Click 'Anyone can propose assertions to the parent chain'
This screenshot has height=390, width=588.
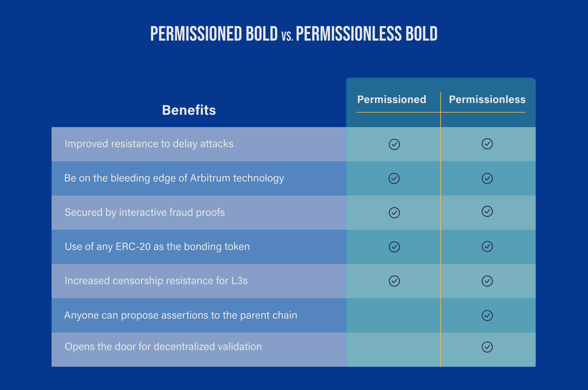181,315
